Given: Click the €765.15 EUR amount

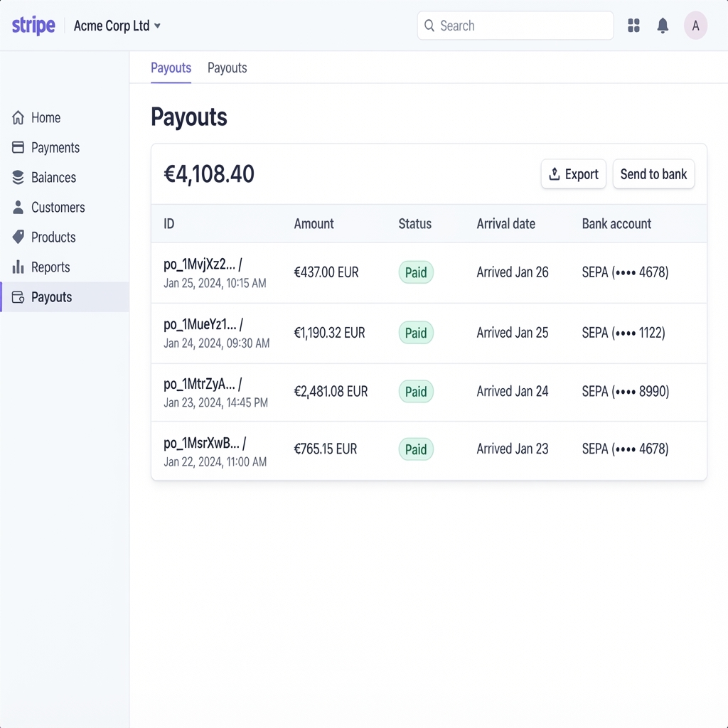Looking at the screenshot, I should click(326, 449).
